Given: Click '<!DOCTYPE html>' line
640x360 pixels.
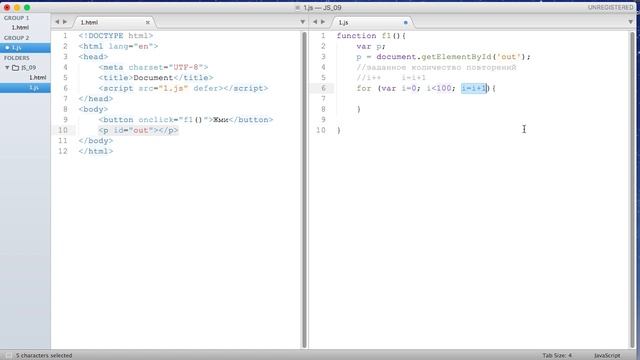Looking at the screenshot, I should (x=116, y=36).
